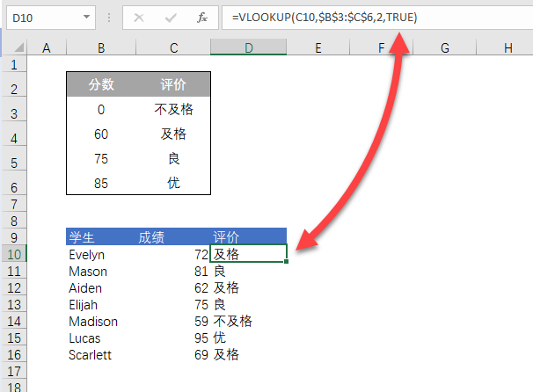Select column D header

[249, 48]
